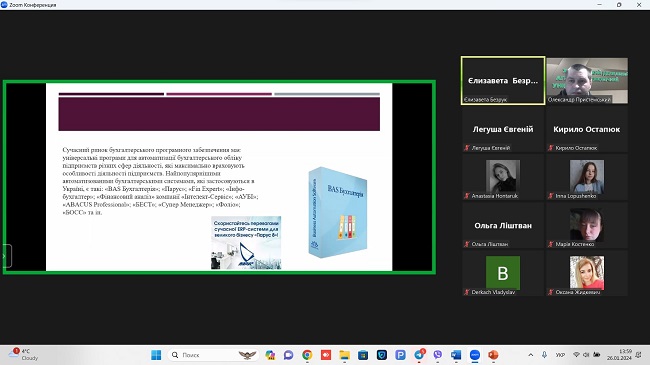Viewport: 650px width, 365px height.
Task: Expand the side panel arrow left of slide
Action: click(x=5, y=256)
